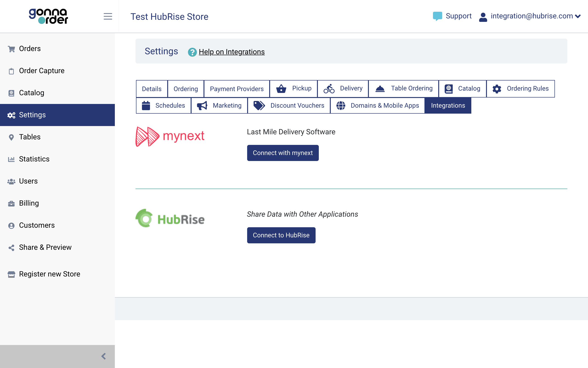Open the Payment Providers tab
Viewport: 588px width, 368px height.
[x=237, y=89]
